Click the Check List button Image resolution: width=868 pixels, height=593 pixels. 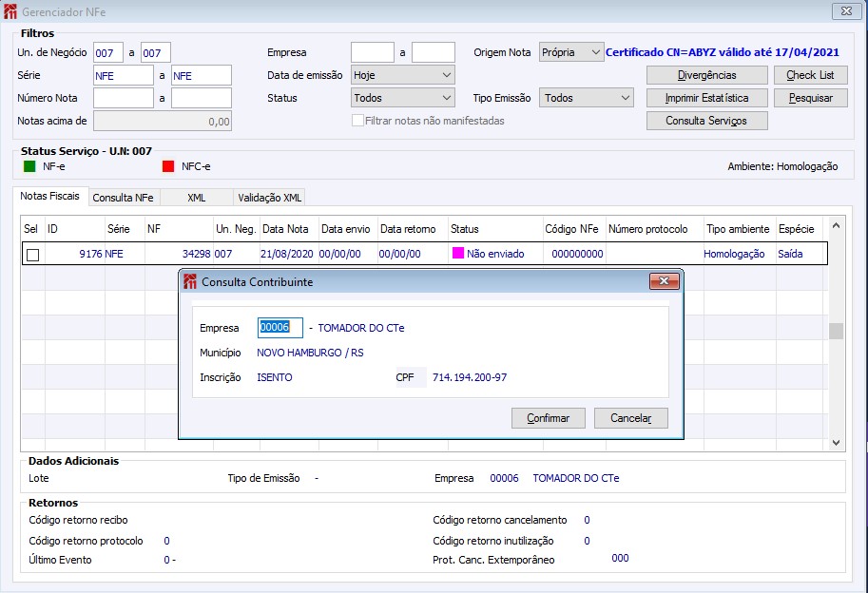coord(810,75)
